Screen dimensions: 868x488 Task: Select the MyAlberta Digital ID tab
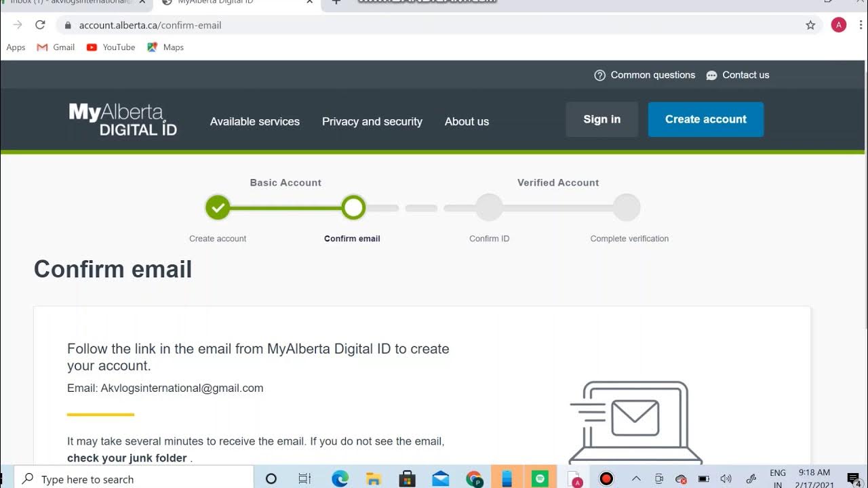[224, 3]
